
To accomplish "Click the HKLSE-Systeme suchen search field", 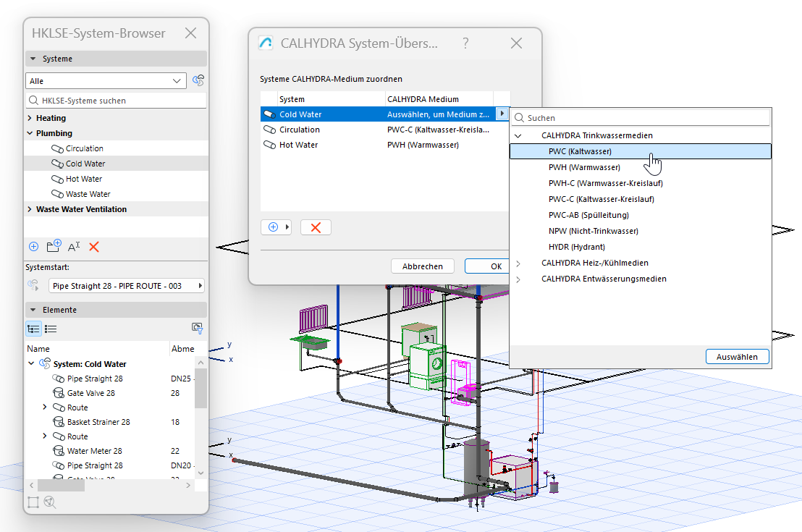I will [x=116, y=101].
